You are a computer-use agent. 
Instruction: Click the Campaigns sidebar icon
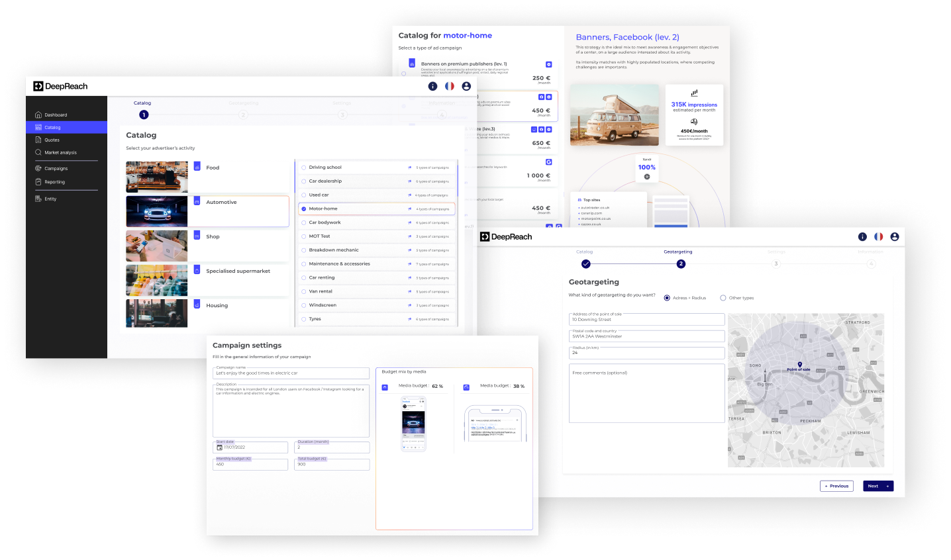(38, 168)
